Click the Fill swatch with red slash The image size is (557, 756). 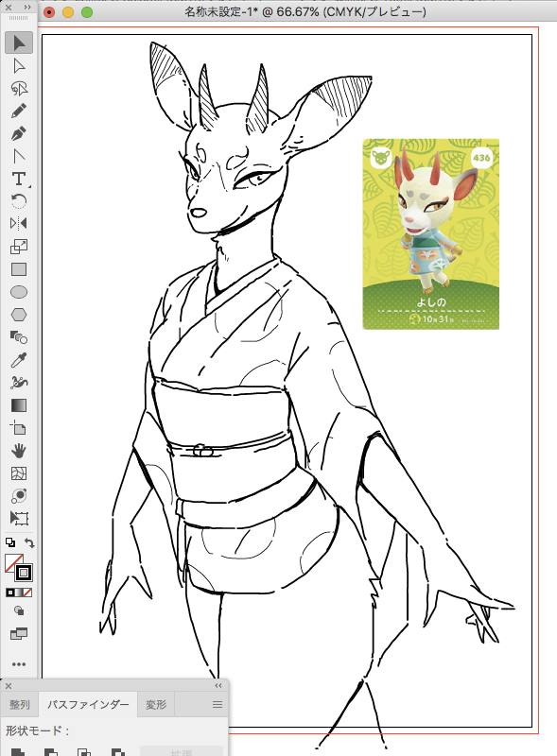(11, 561)
